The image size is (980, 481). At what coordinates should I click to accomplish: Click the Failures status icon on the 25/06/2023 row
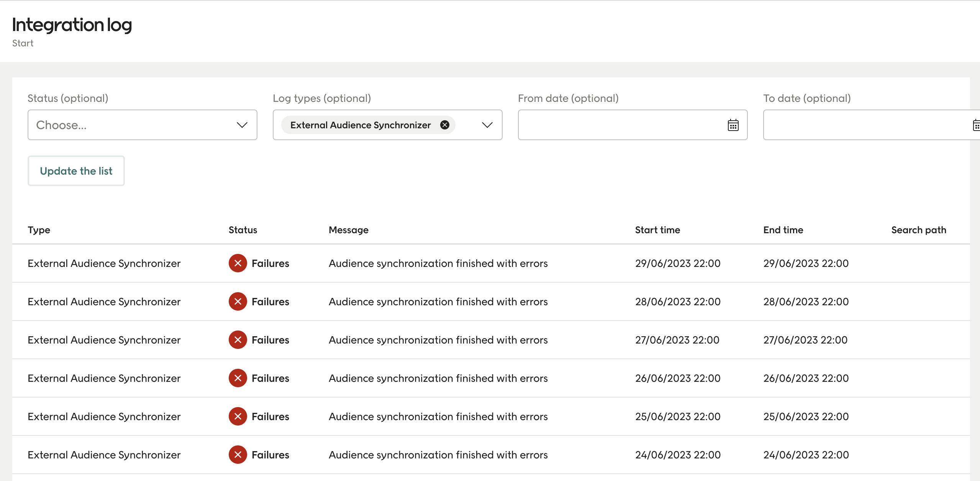coord(238,416)
